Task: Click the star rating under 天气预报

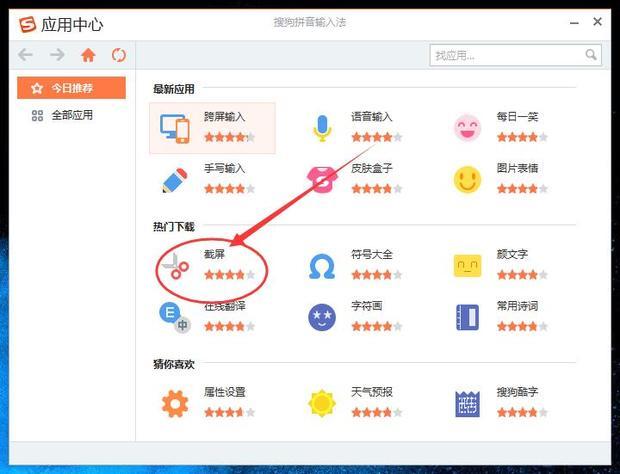Action: pos(377,412)
